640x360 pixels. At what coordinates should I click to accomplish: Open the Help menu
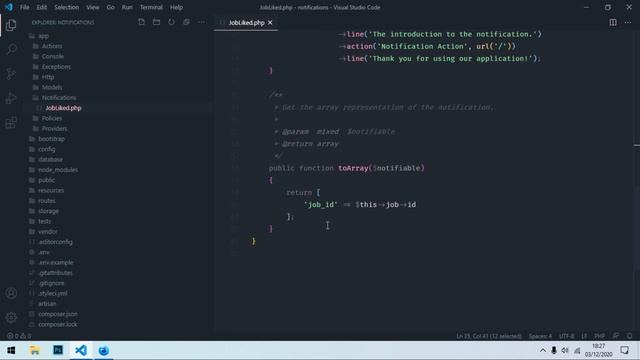tap(176, 7)
